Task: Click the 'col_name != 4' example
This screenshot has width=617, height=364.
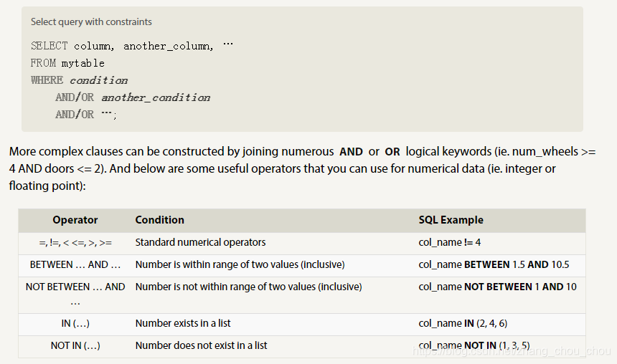Action: [450, 242]
